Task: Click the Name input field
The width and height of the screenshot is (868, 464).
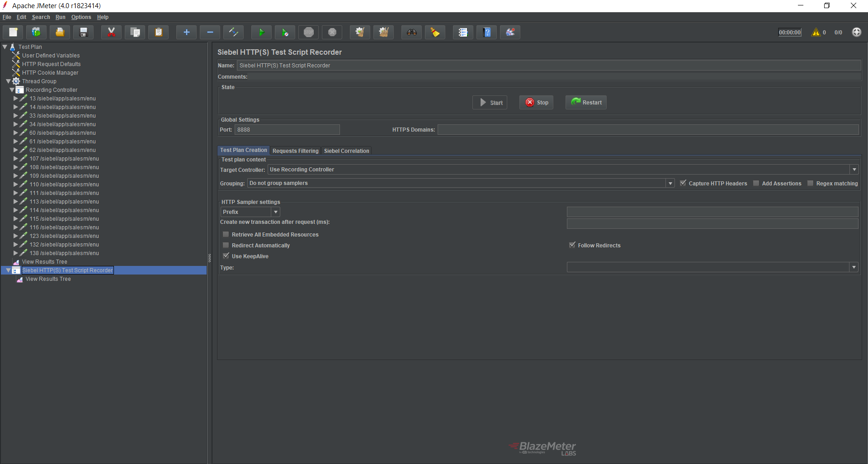Action: coord(549,66)
